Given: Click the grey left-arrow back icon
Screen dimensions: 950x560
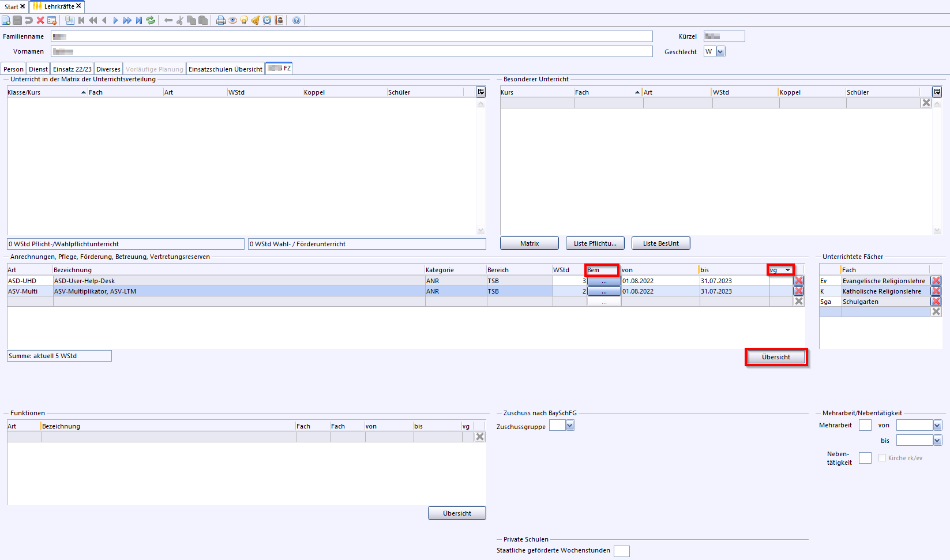Looking at the screenshot, I should [x=168, y=20].
